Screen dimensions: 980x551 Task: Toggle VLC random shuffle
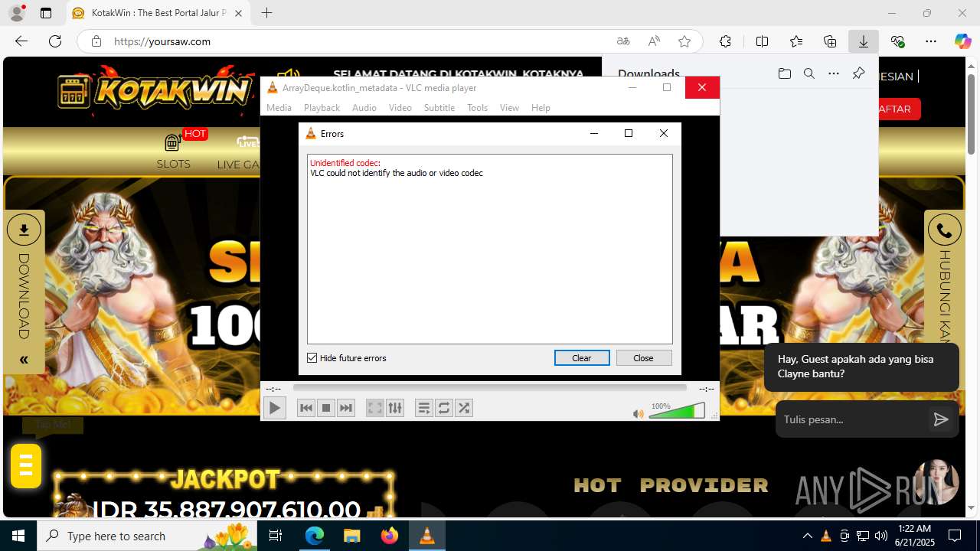(x=464, y=408)
